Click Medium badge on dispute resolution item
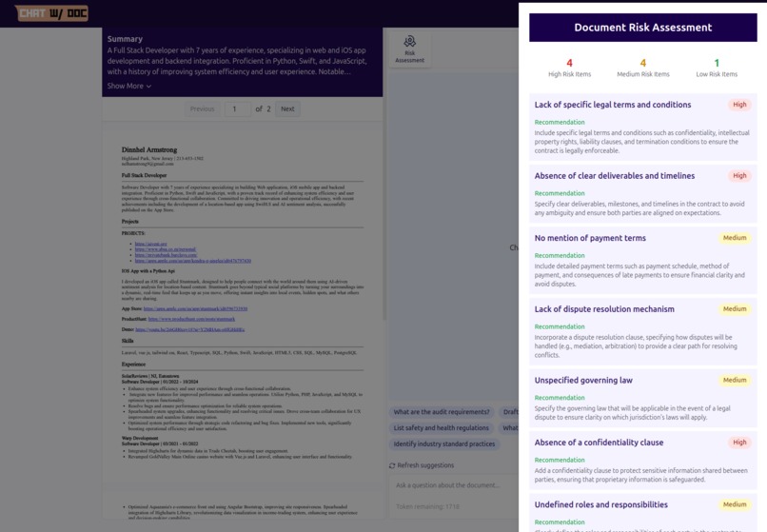This screenshot has width=767, height=532. (x=735, y=308)
